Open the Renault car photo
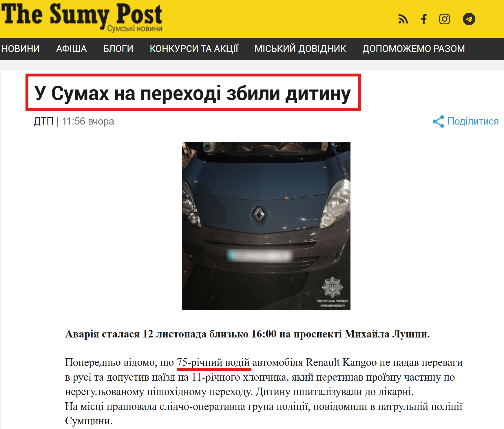This screenshot has height=429, width=504. (x=266, y=226)
